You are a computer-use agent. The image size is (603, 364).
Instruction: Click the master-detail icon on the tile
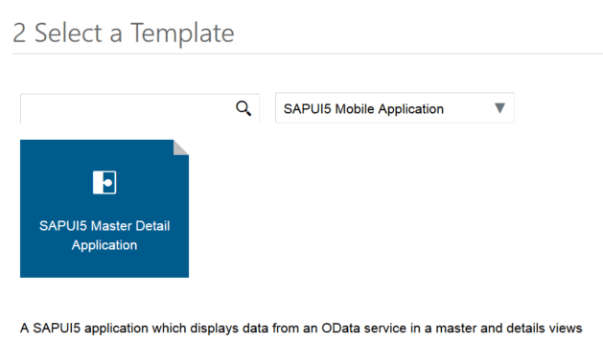click(104, 182)
